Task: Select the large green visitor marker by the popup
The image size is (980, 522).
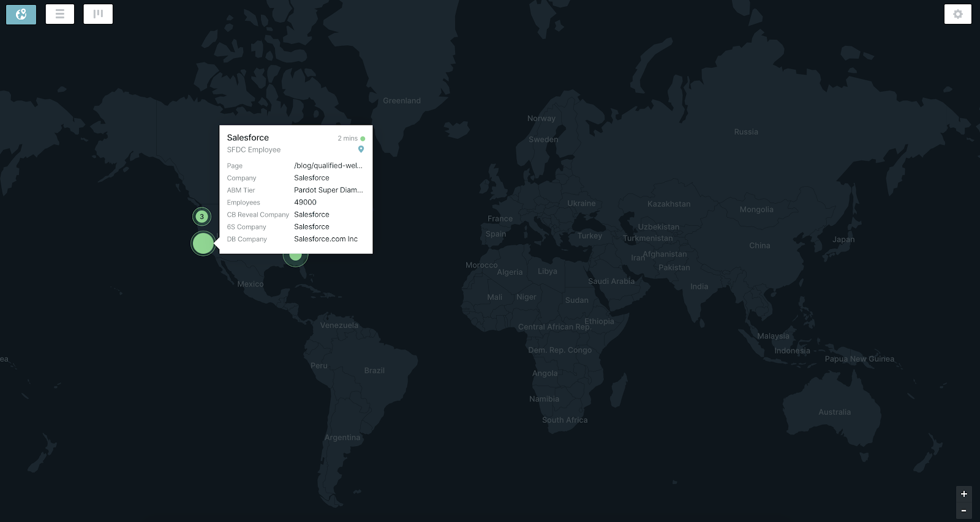Action: (x=203, y=244)
